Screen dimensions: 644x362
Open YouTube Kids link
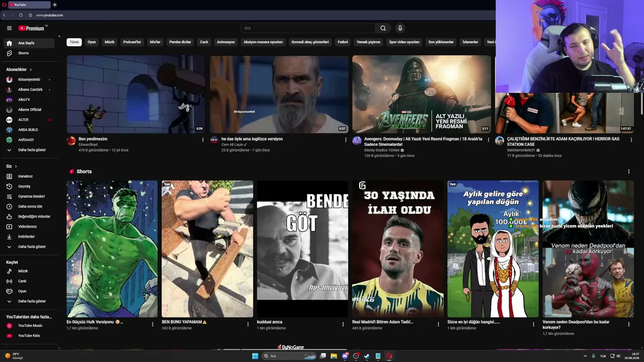[x=30, y=336]
